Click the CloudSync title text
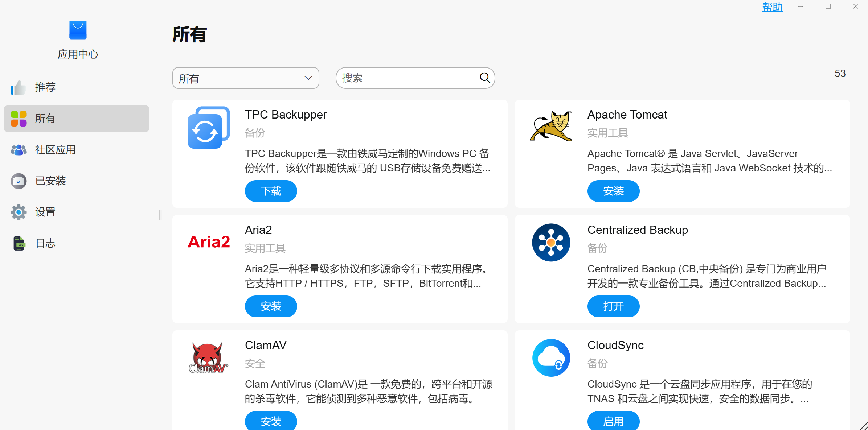This screenshot has width=868, height=430. tap(615, 345)
